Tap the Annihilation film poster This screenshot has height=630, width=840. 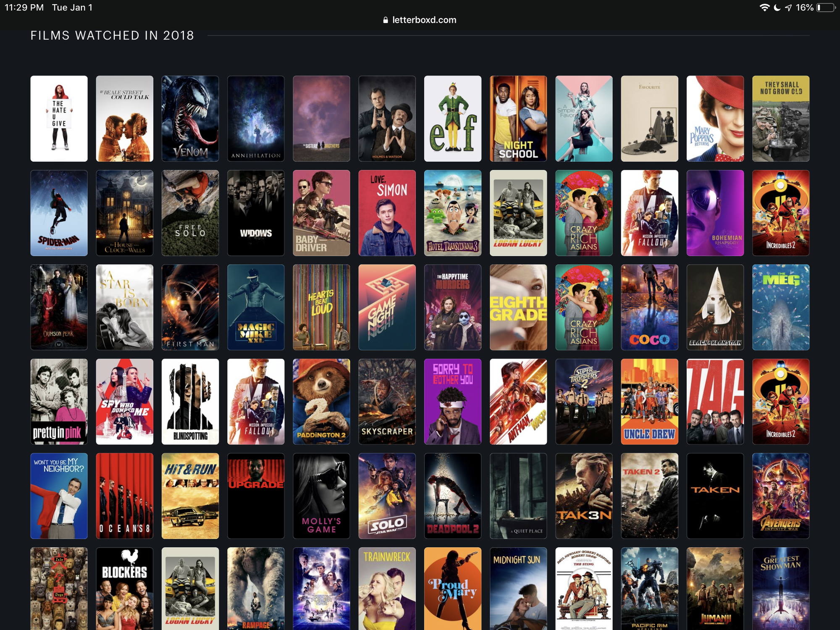(x=255, y=118)
